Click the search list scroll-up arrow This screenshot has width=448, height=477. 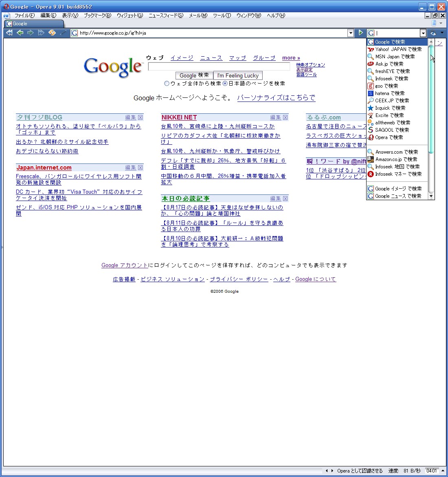(431, 41)
